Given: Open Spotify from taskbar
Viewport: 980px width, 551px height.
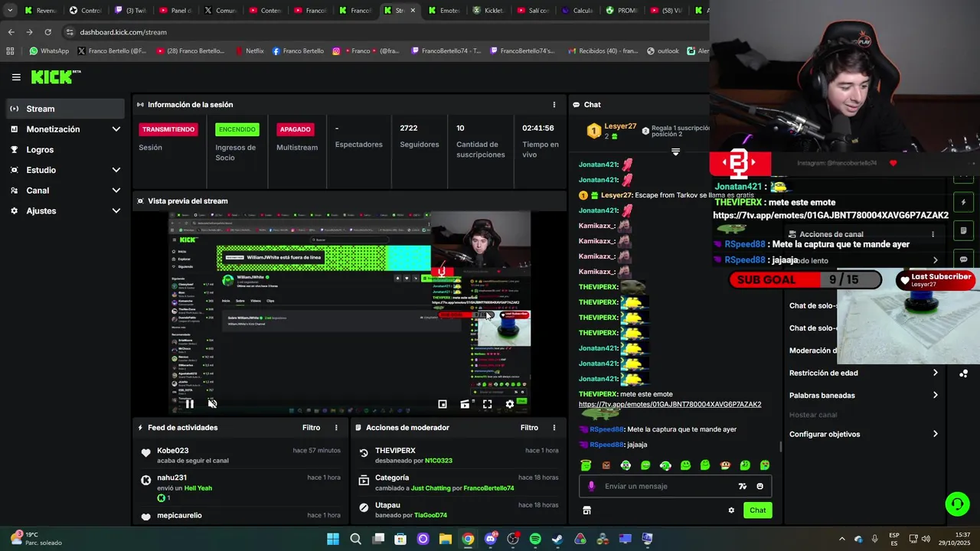Looking at the screenshot, I should (535, 539).
